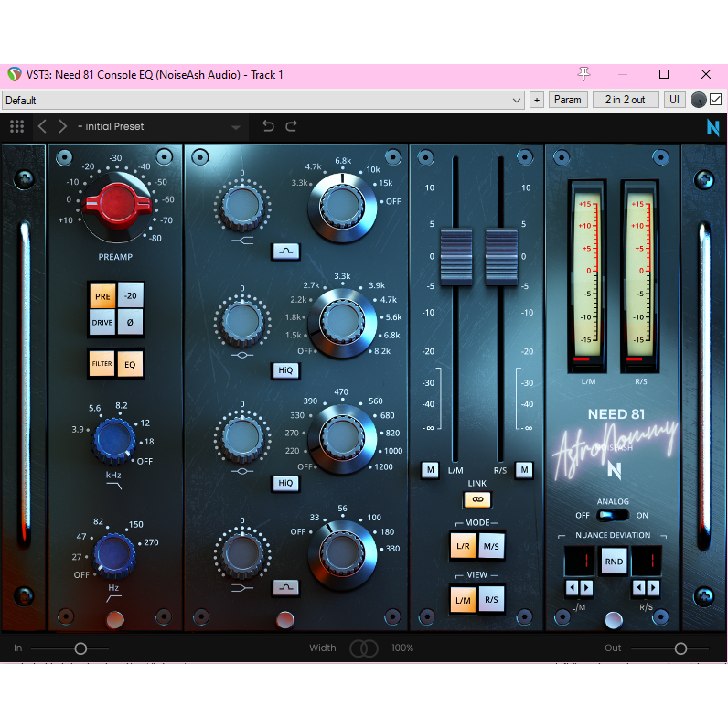
Task: Toggle the PRE button
Action: point(102,295)
